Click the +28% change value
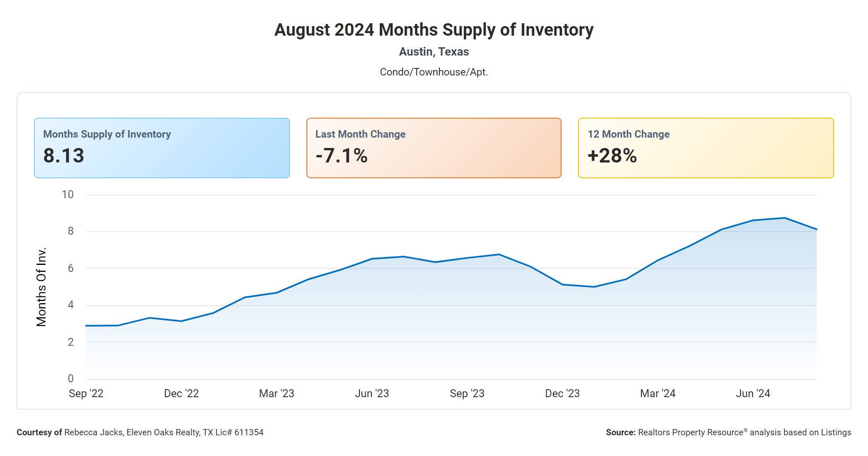The width and height of the screenshot is (868, 456). click(612, 156)
